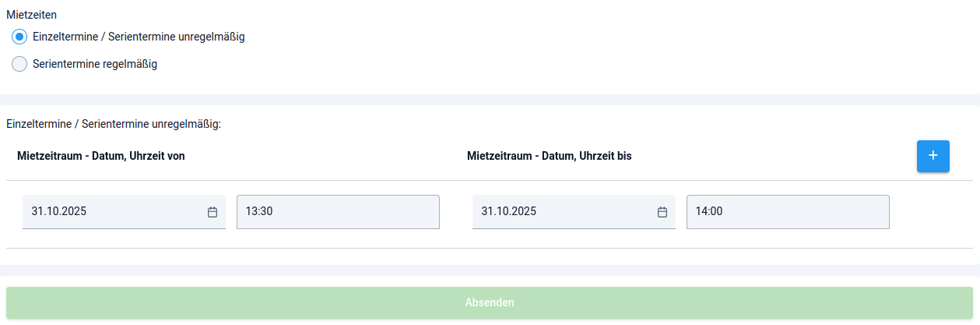This screenshot has height=325, width=980.
Task: Click the 'Einzeltermine / Serientermine unregelmäßig:' section title
Action: [x=114, y=124]
